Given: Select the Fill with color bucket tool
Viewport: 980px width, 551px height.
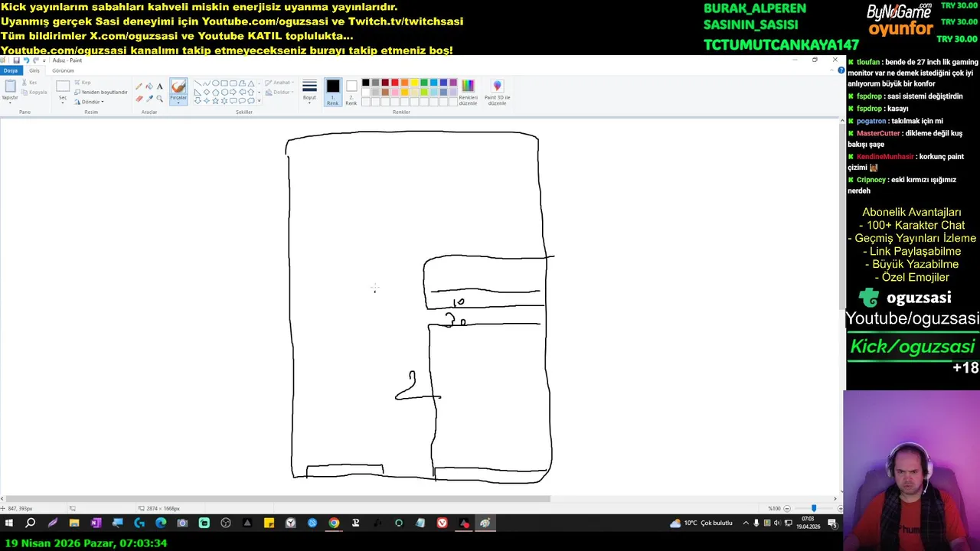Looking at the screenshot, I should pyautogui.click(x=149, y=86).
